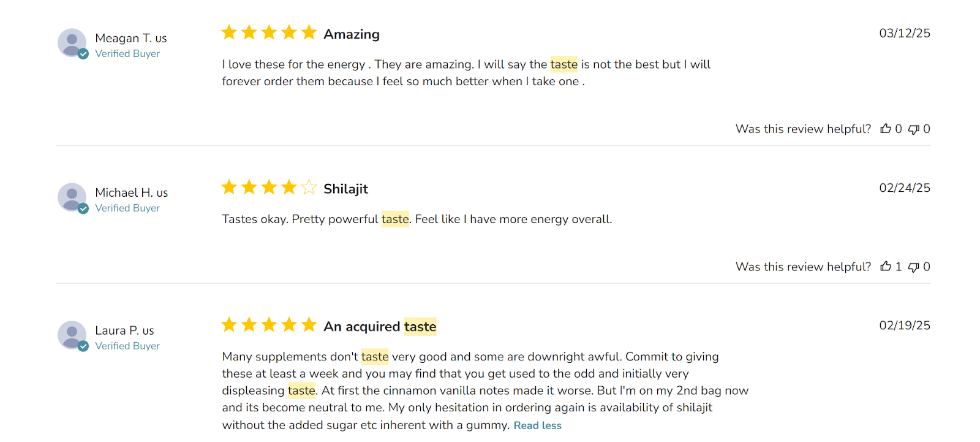Click the 03/12/25 review date
980x442 pixels.
[905, 33]
